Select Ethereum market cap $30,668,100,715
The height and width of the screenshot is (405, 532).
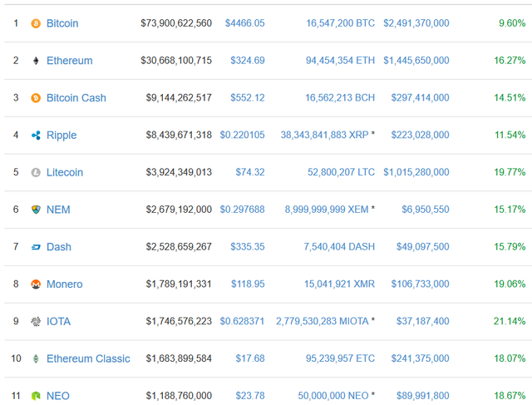[176, 61]
